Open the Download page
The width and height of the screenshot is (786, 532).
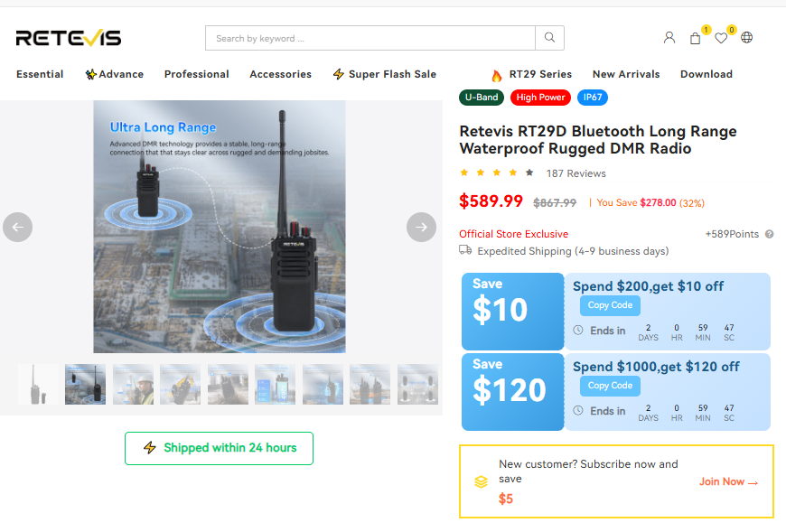coord(706,74)
